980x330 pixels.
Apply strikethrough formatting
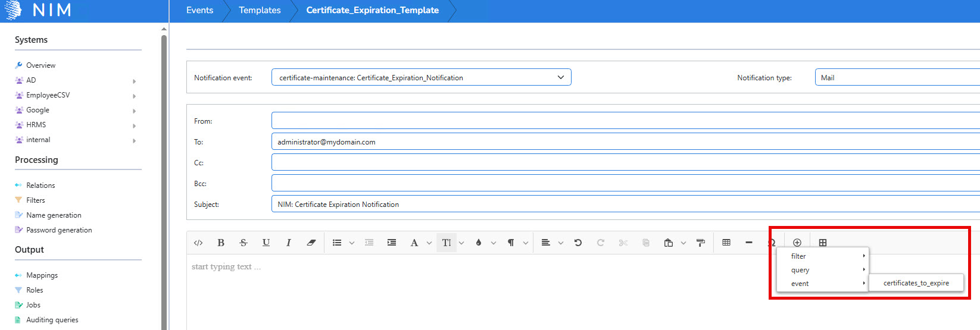click(244, 243)
